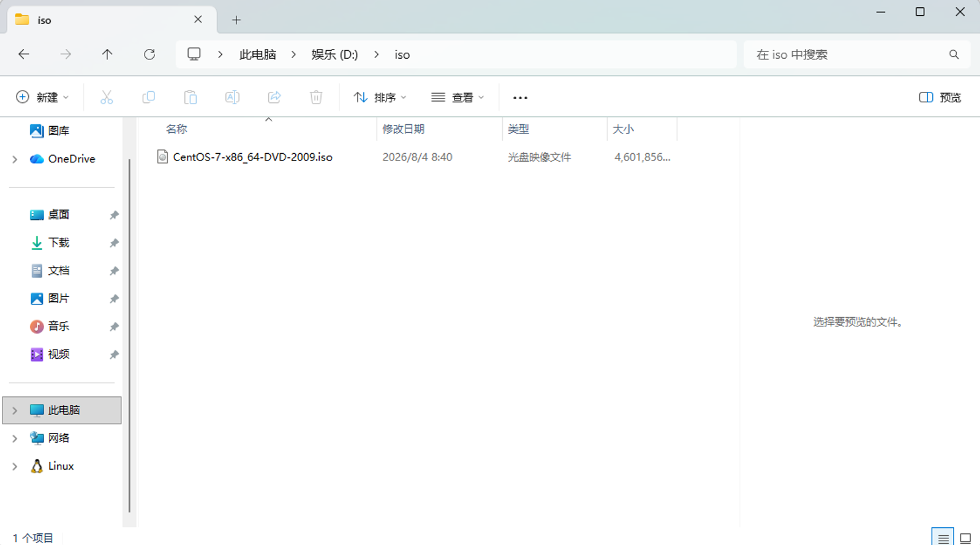Click chevron after 娱乐 (D:) in address bar
The width and height of the screenshot is (980, 545).
(x=376, y=55)
